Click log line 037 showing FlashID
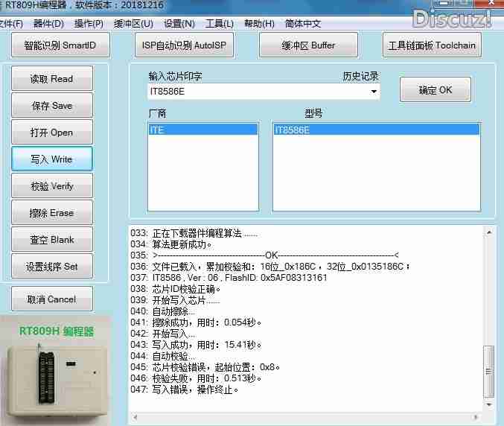This screenshot has width=504, height=426. point(229,278)
